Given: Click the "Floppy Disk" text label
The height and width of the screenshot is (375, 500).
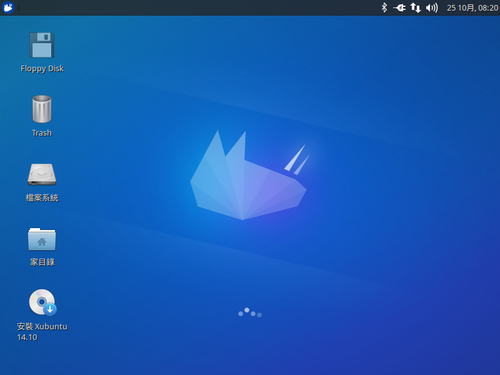Looking at the screenshot, I should point(42,69).
